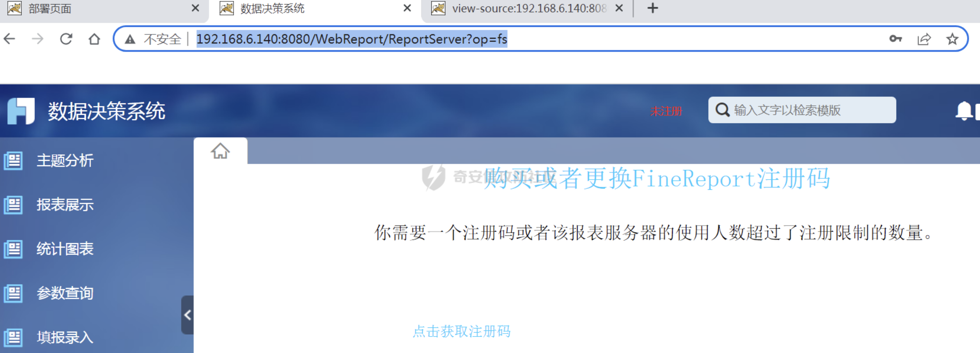Click the 填报录入 sidebar icon
Viewport: 980px width, 353px height.
[x=13, y=337]
